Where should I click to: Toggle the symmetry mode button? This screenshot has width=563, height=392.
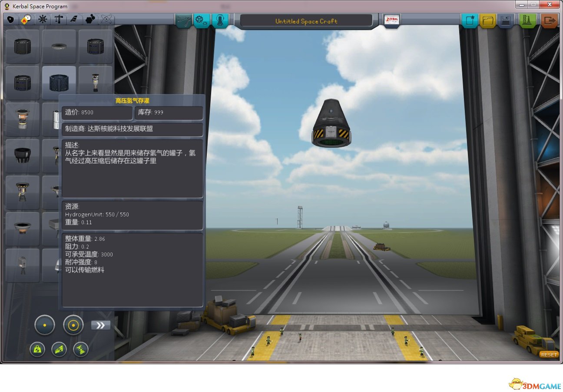[x=45, y=325]
